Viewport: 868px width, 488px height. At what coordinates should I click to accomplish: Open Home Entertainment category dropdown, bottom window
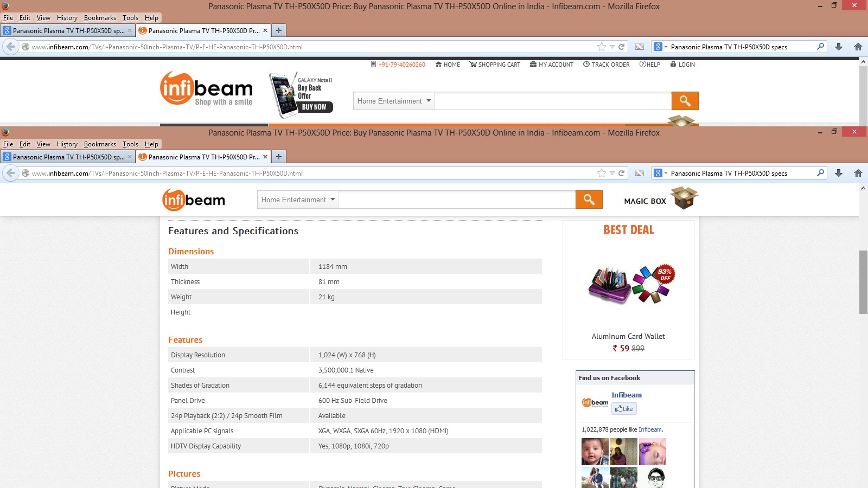[298, 200]
